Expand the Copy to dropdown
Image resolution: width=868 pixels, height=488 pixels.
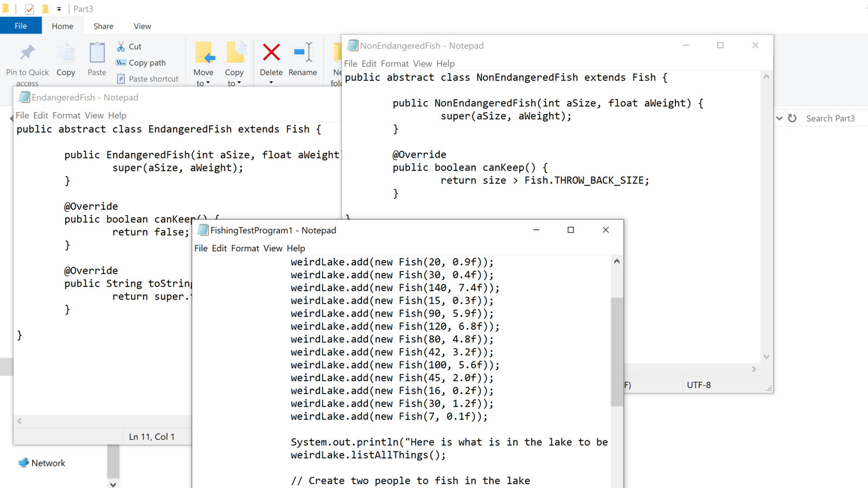[234, 78]
